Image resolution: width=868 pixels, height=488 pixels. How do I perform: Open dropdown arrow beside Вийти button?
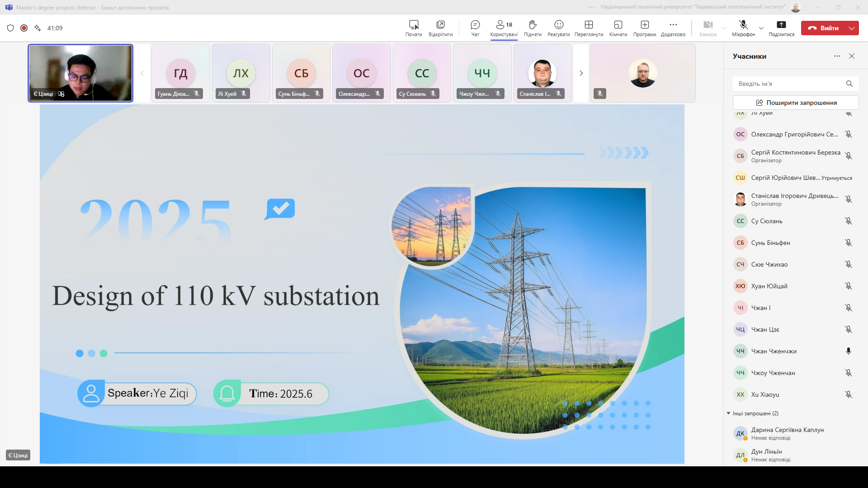[852, 28]
